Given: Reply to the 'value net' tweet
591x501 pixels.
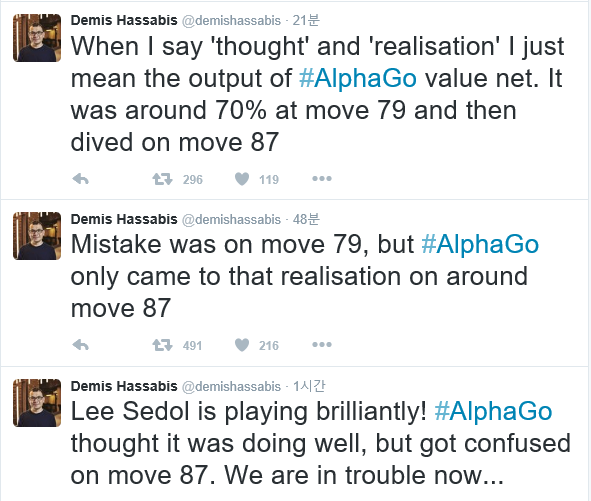Looking at the screenshot, I should (80, 179).
